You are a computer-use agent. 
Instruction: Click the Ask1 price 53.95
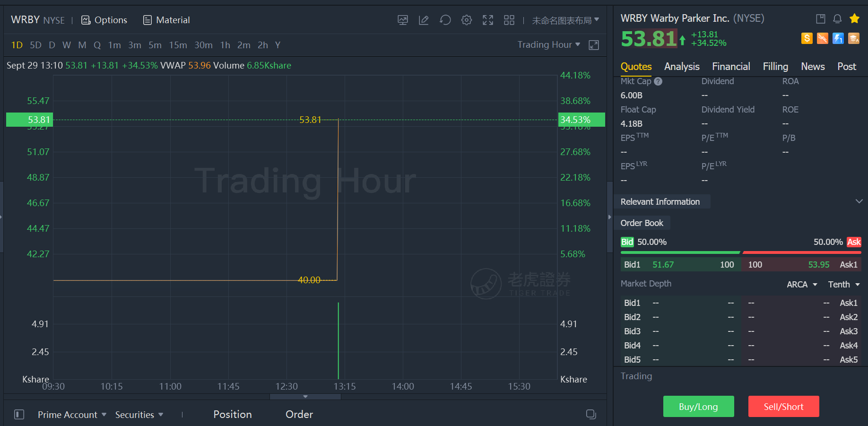tap(819, 265)
